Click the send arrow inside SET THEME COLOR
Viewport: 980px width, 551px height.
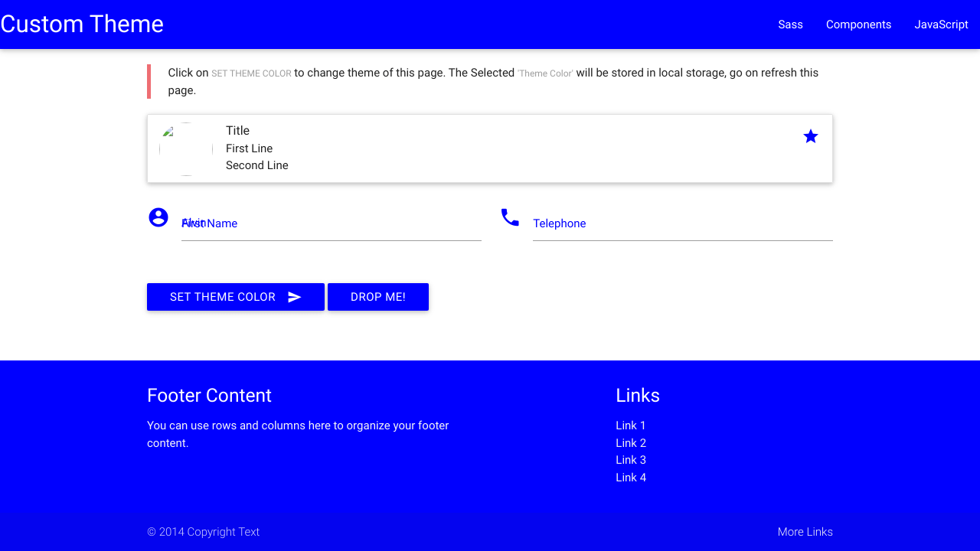pyautogui.click(x=295, y=296)
